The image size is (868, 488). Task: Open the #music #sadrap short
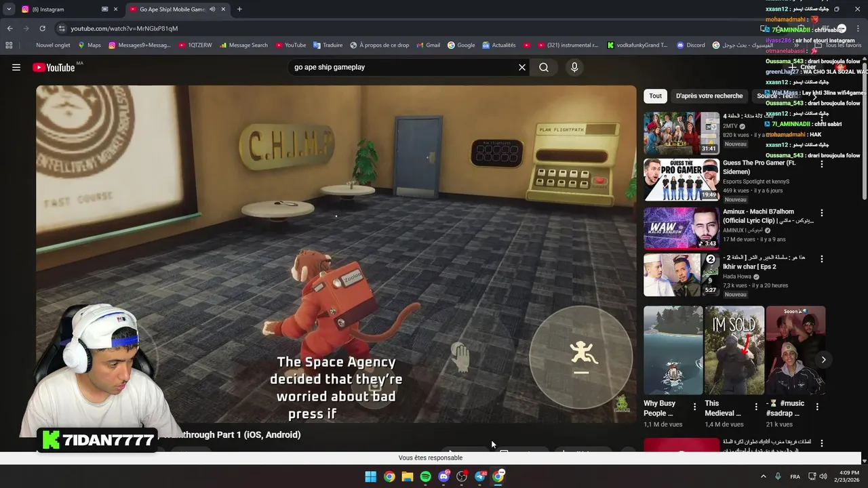795,350
